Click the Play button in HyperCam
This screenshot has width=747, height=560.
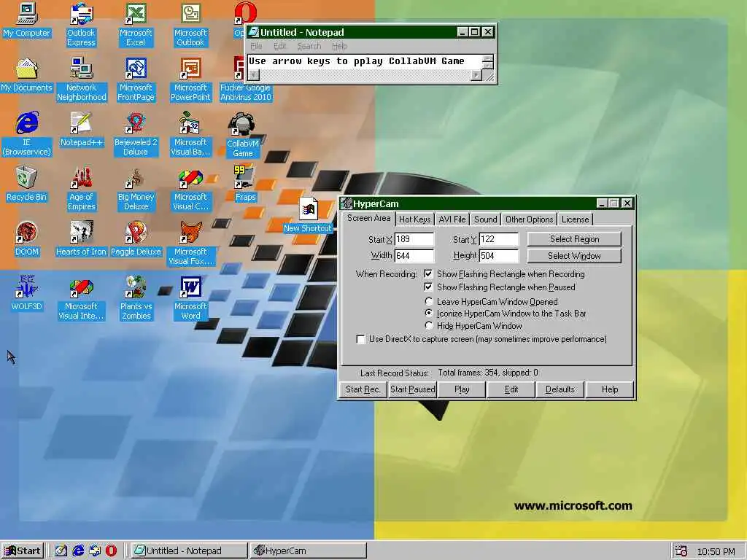462,389
